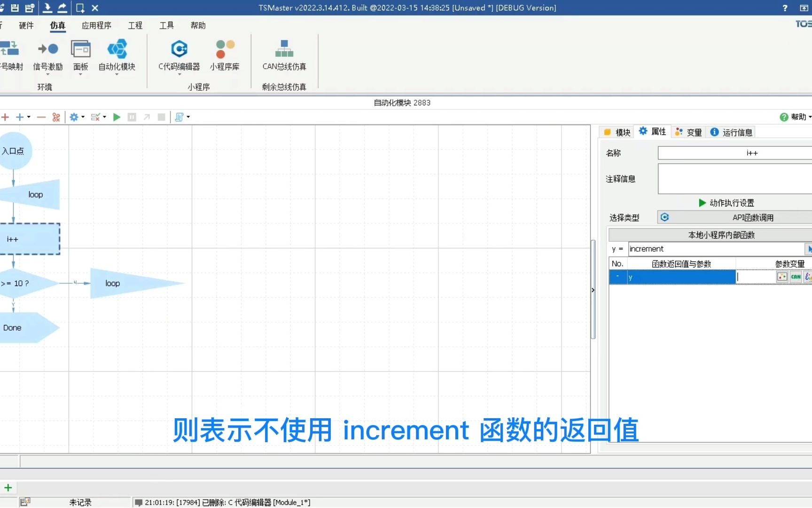
Task: Click the checklist icon in module toolbar
Action: (95, 117)
